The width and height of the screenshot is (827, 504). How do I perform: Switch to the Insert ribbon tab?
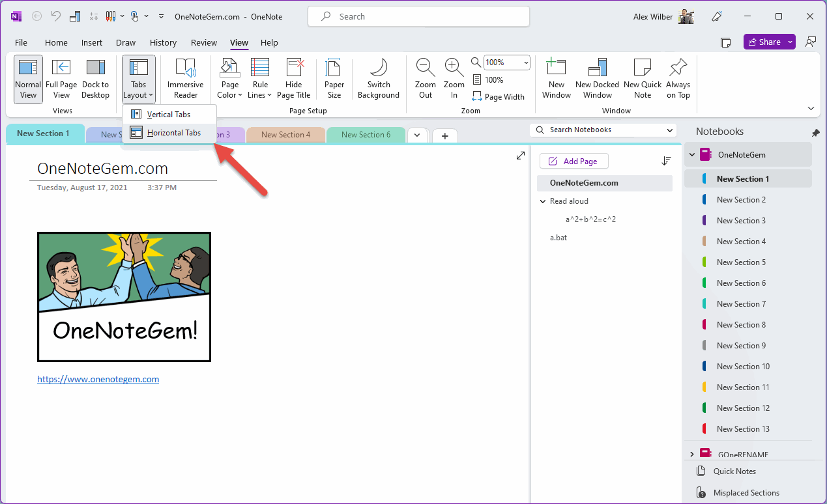pyautogui.click(x=92, y=42)
